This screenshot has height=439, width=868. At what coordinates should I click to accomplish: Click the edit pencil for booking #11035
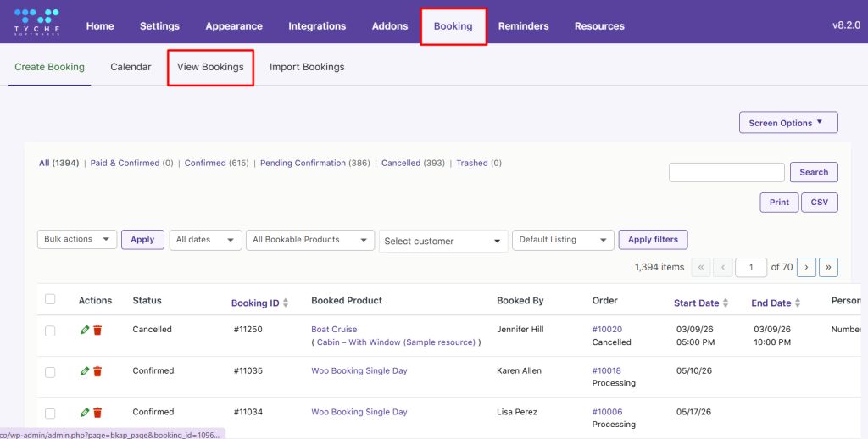[85, 371]
